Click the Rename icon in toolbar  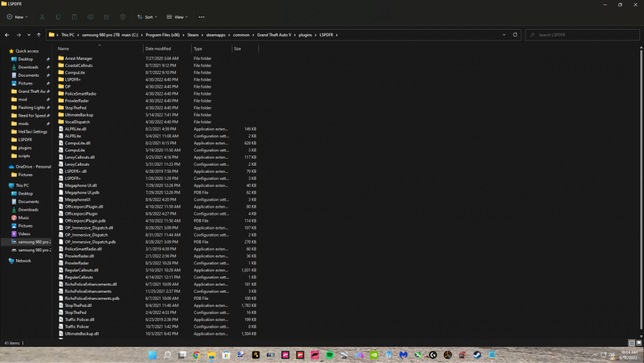(x=91, y=17)
